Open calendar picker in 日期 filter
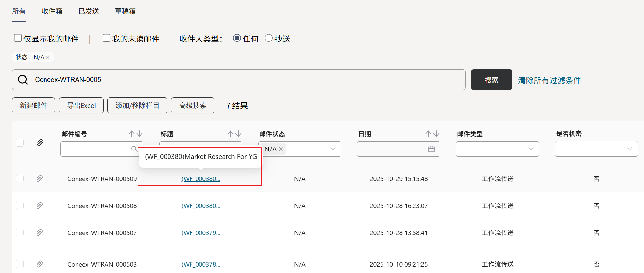This screenshot has height=273, width=644. coord(431,149)
